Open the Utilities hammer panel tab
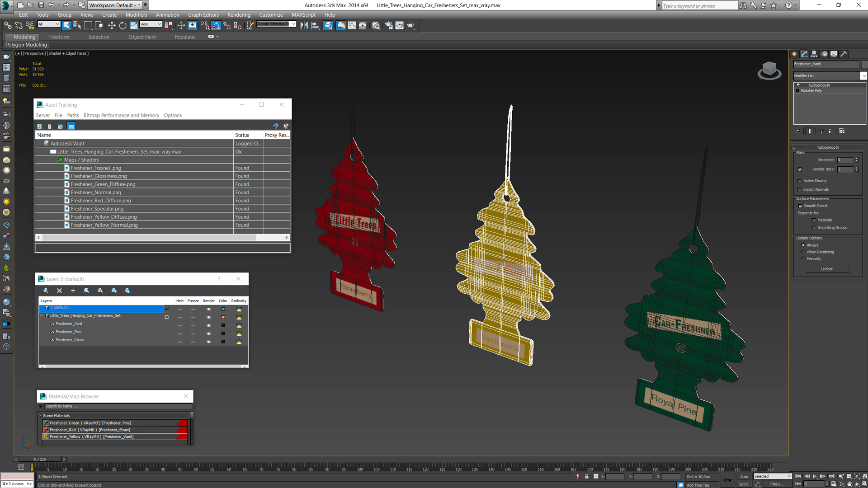Viewport: 868px width, 488px height. click(x=844, y=54)
